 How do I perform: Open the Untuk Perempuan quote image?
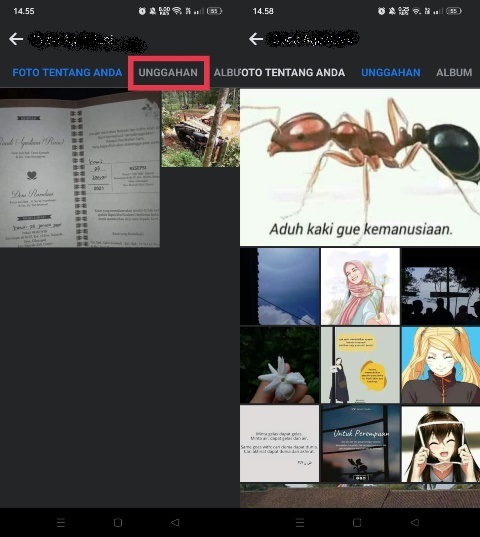pos(360,444)
